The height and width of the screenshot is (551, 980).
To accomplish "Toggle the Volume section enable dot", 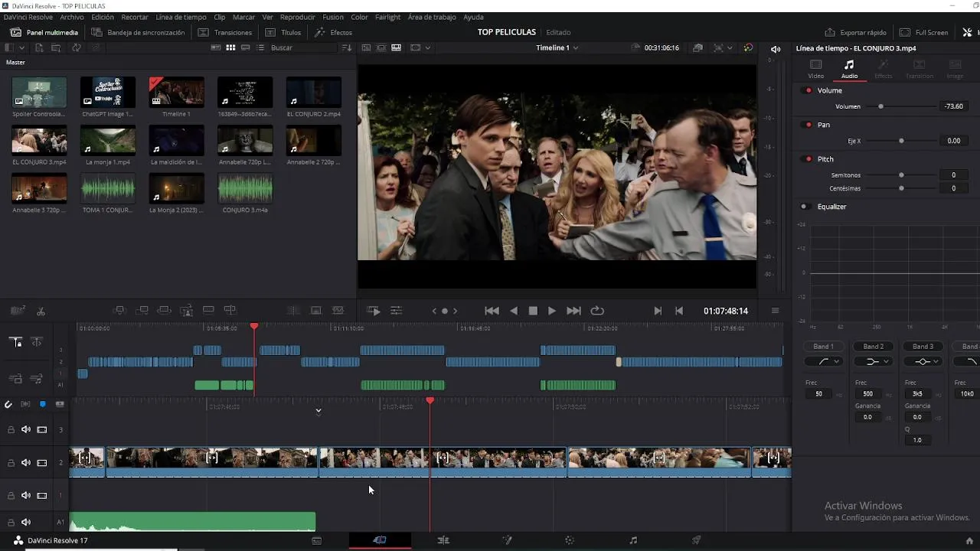I will pyautogui.click(x=807, y=90).
